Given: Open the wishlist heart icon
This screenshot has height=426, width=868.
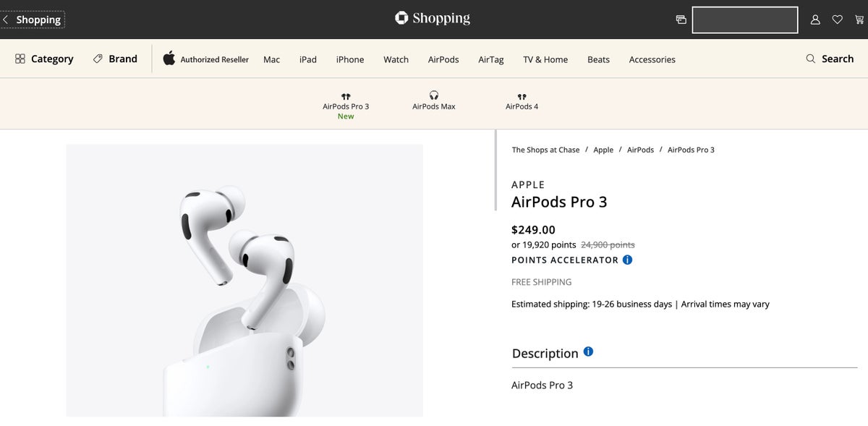Looking at the screenshot, I should pos(837,20).
